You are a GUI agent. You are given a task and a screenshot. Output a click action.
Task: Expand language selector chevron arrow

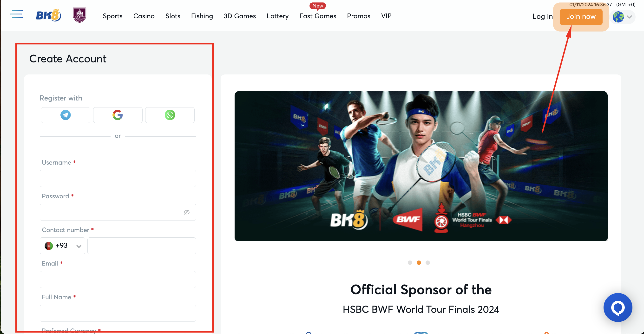[629, 17]
